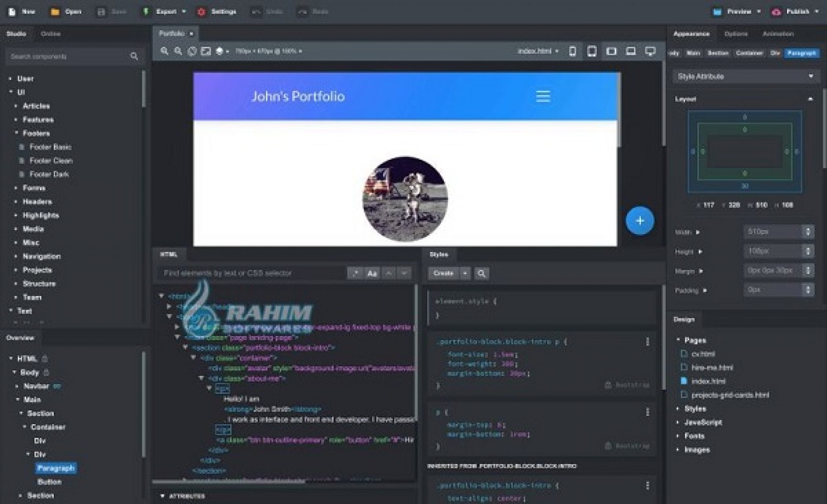Viewport: 827px width, 504px height.
Task: Switch to desktop monitor preview size
Action: pos(650,51)
